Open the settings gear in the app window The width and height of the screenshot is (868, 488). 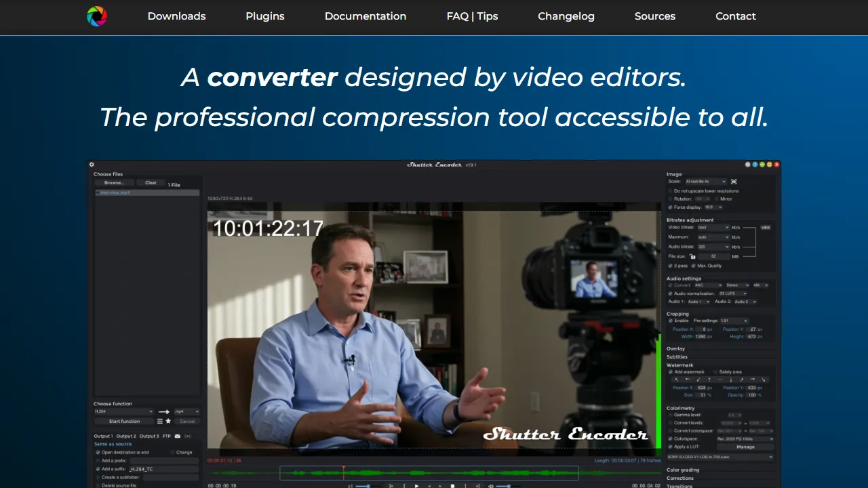click(92, 165)
